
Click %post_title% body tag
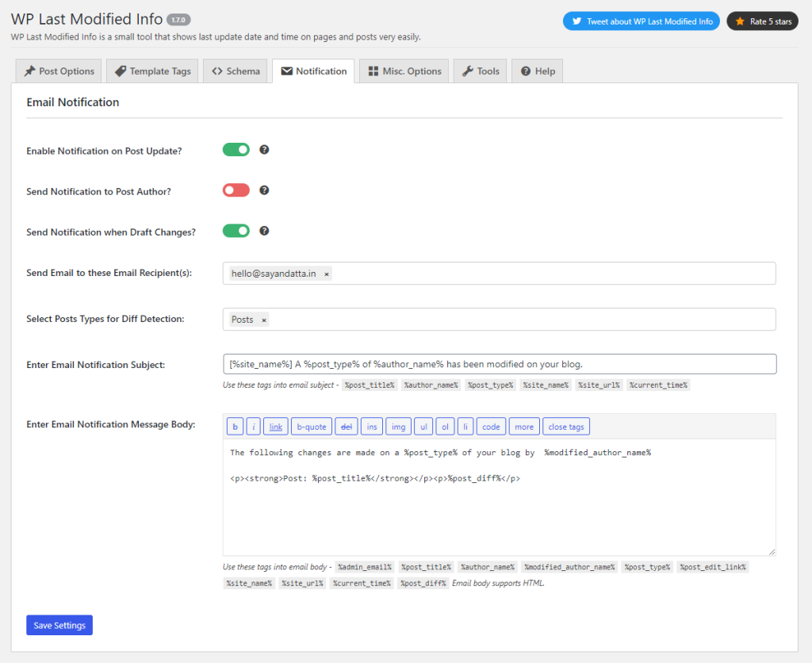pos(426,567)
